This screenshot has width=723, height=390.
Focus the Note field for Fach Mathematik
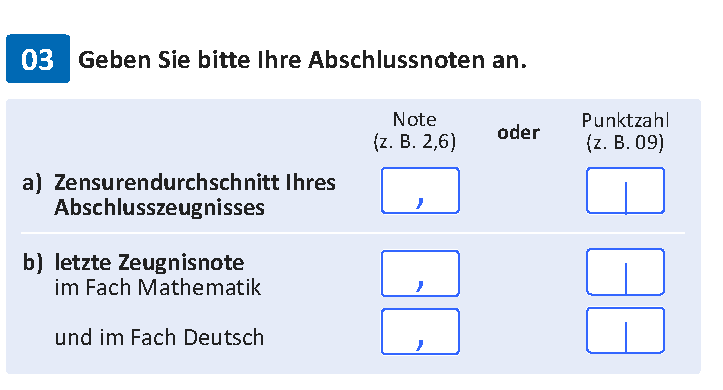click(421, 273)
